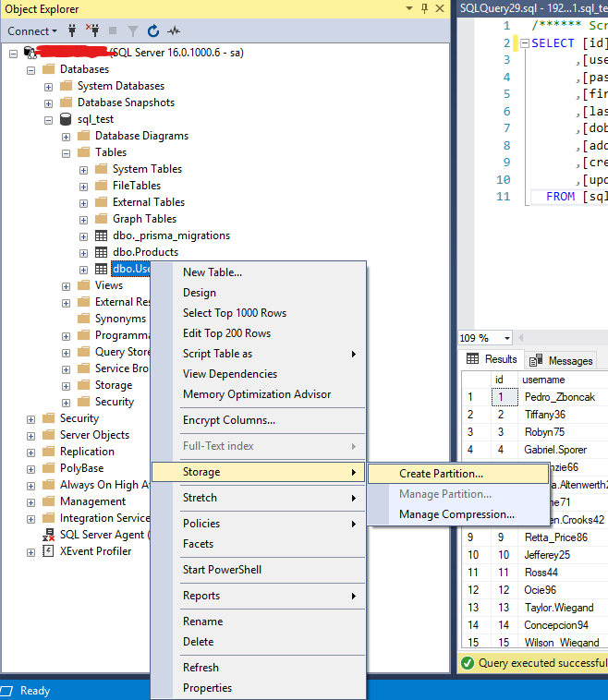Click the Ready status bar icon
Viewport: 608px width, 700px height.
point(6,691)
